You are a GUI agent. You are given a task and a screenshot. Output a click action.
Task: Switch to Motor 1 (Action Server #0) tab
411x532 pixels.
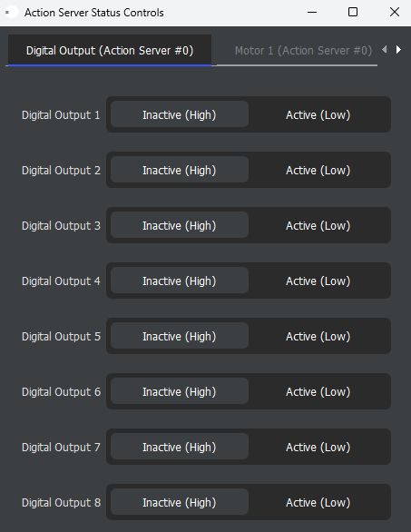pyautogui.click(x=303, y=51)
